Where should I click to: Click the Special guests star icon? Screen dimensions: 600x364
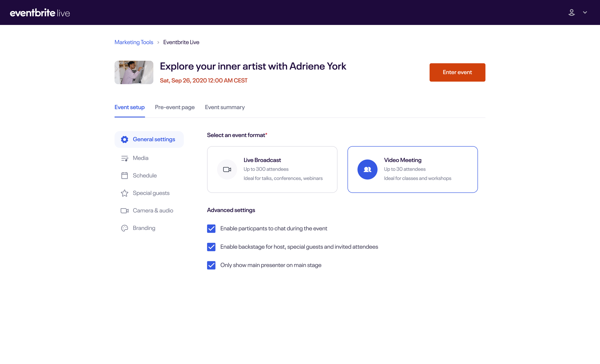tap(124, 193)
